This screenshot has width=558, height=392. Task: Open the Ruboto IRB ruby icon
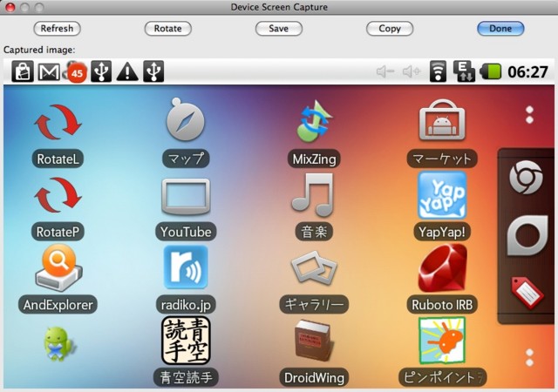pos(442,267)
